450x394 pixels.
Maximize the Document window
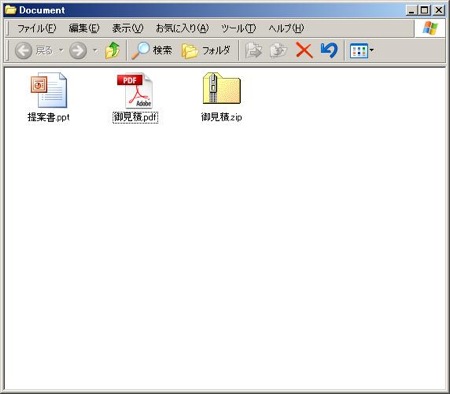click(x=425, y=10)
